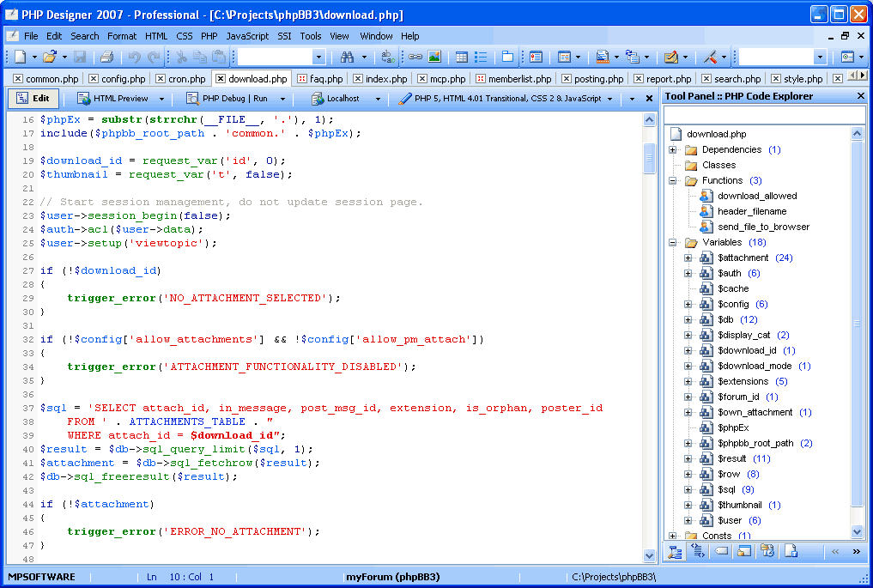Click the Print icon in toolbar
The image size is (873, 588).
(106, 57)
